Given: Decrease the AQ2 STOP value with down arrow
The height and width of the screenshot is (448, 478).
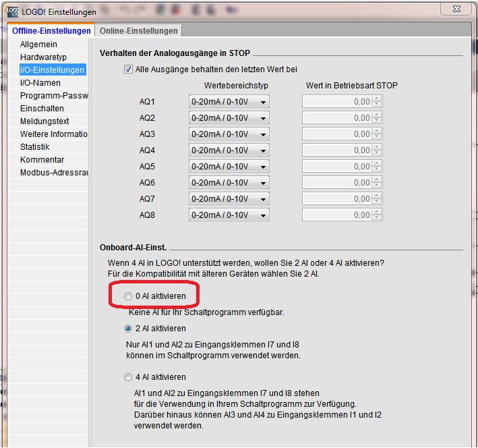Looking at the screenshot, I should [x=377, y=121].
